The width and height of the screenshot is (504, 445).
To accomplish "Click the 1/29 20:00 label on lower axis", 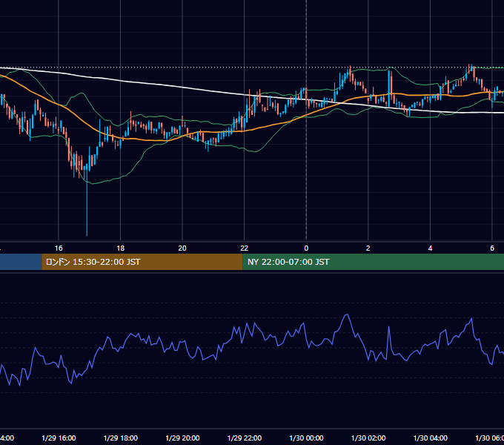I will pos(182,438).
